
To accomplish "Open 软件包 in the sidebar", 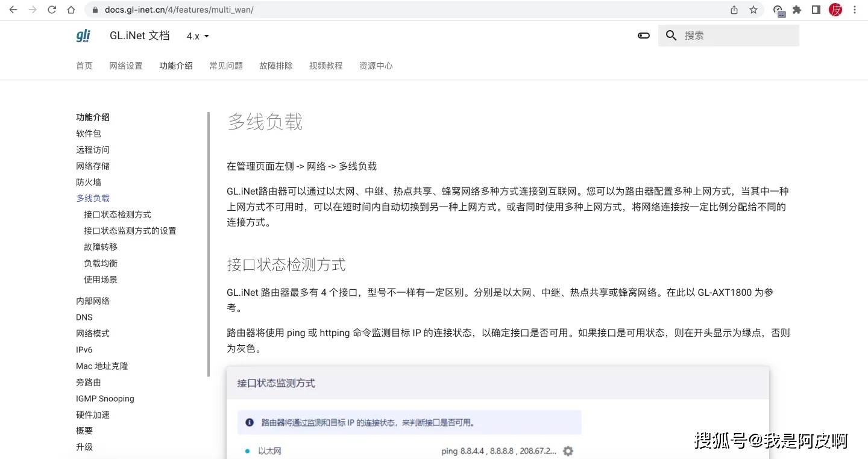I will (89, 134).
